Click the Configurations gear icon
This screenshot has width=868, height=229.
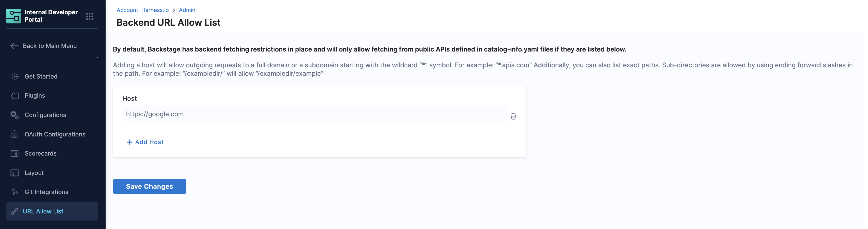14,115
